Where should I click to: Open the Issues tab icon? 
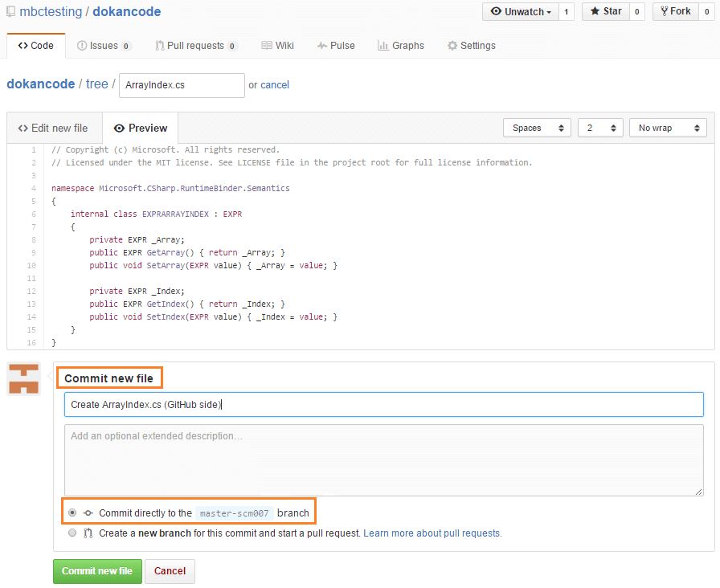click(80, 46)
